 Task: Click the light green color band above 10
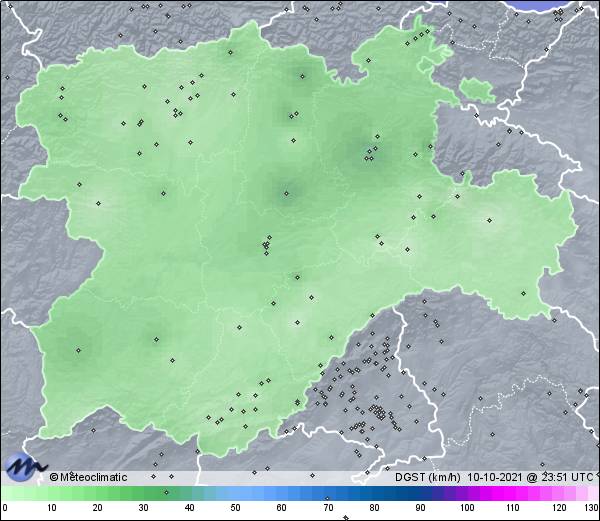tap(52, 493)
